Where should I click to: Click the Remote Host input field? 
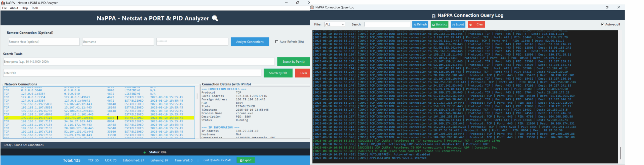(44, 42)
